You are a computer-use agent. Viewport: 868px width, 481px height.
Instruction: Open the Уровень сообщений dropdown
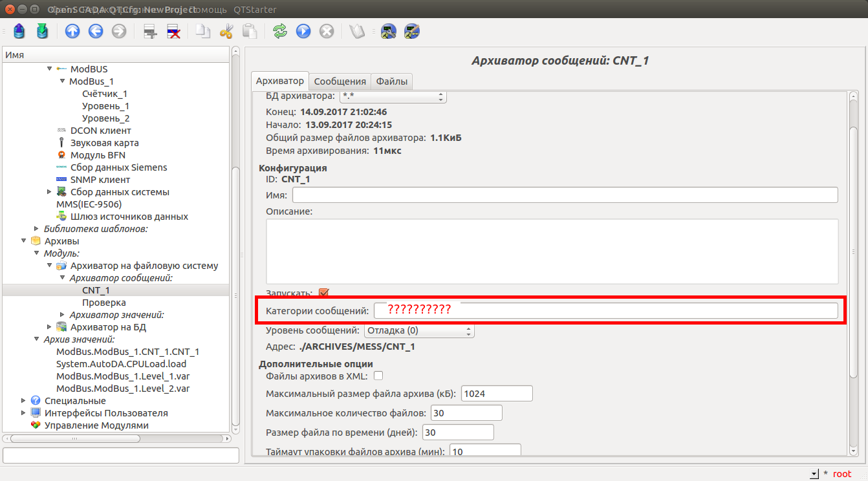[418, 330]
